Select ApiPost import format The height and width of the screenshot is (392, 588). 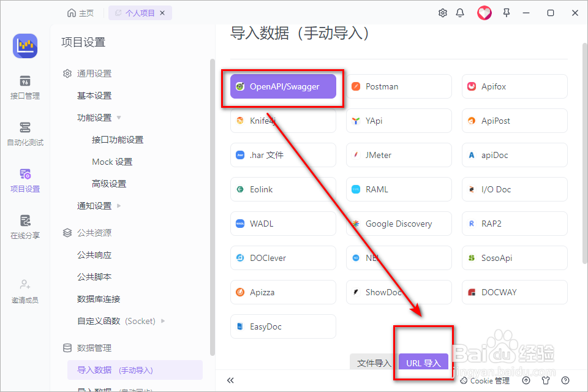tap(514, 121)
